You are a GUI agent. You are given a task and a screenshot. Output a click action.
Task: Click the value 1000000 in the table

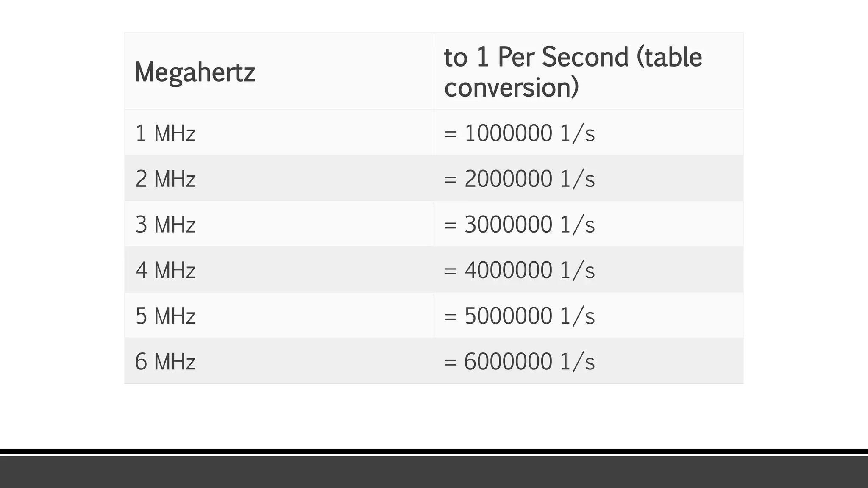508,133
